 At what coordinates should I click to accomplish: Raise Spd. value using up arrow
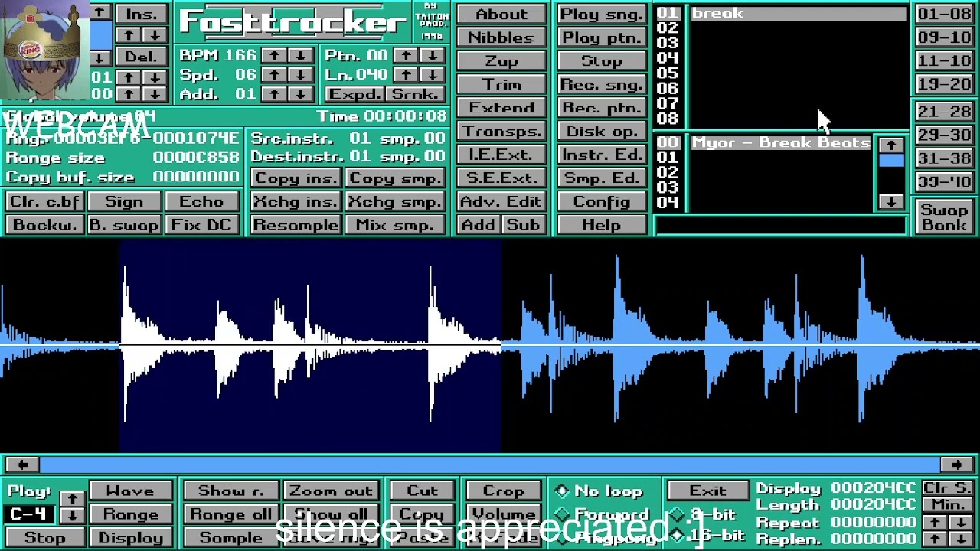273,74
